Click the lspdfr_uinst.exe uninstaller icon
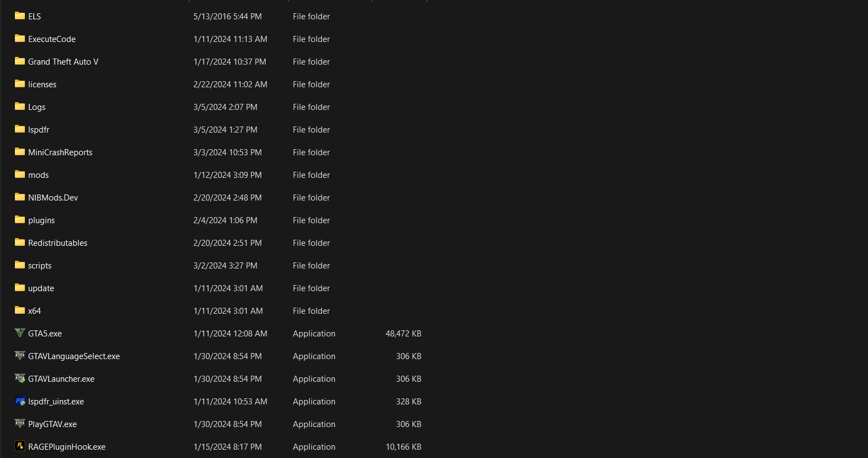 click(20, 401)
